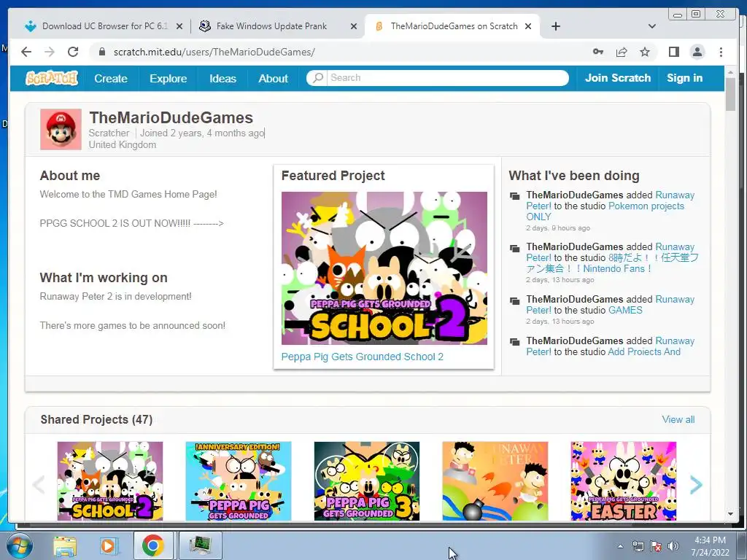This screenshot has height=560, width=747.
Task: Open the saved passwords key icon
Action: coord(598,52)
